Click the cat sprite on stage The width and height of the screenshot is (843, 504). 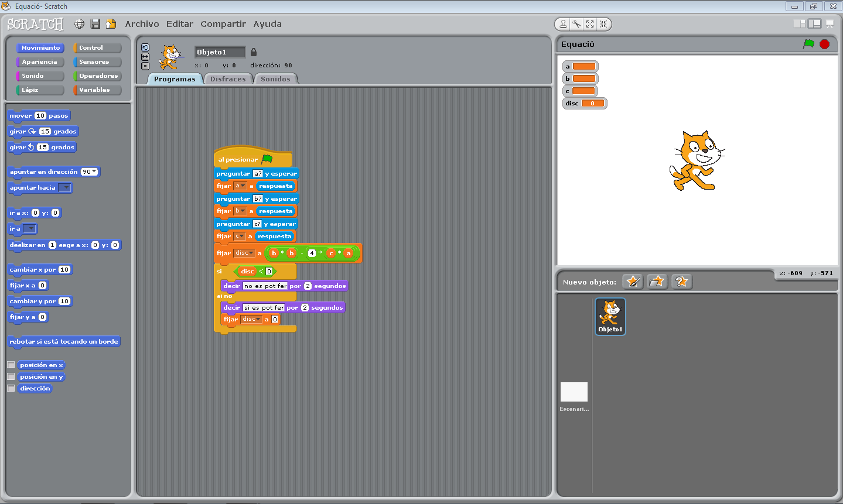pos(697,160)
